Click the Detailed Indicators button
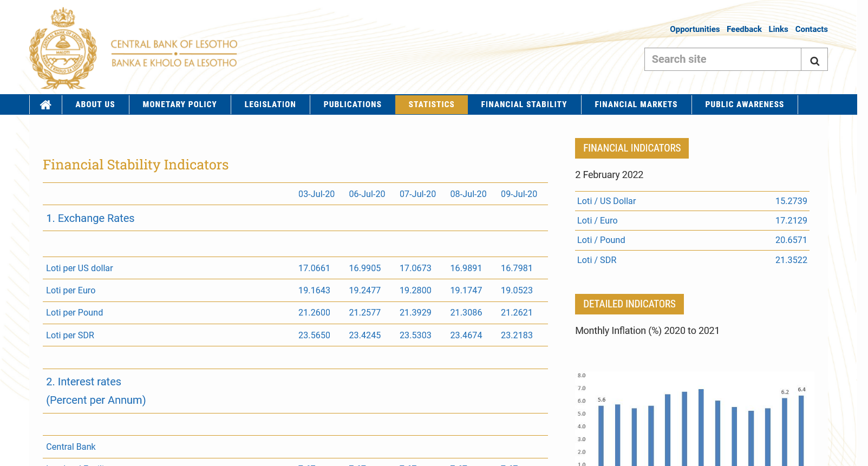 (629, 304)
